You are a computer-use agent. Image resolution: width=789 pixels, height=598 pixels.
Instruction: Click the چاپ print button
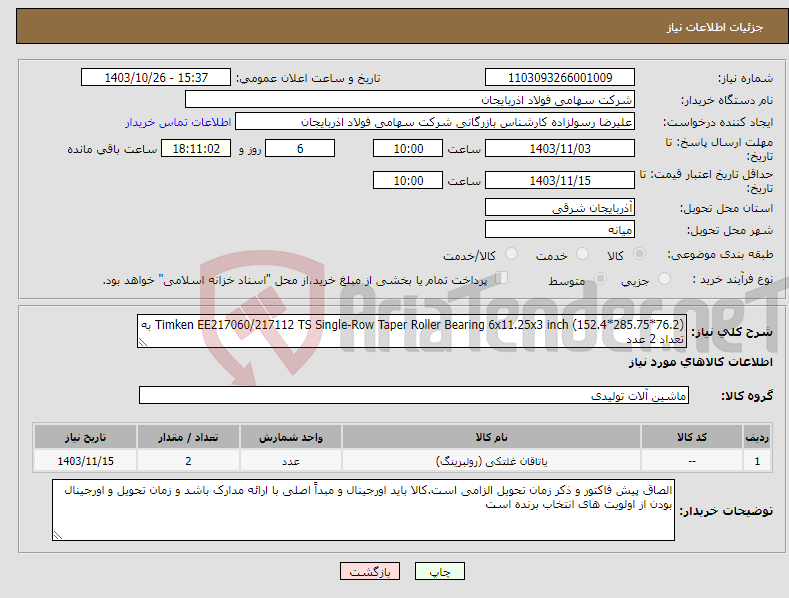tap(440, 571)
